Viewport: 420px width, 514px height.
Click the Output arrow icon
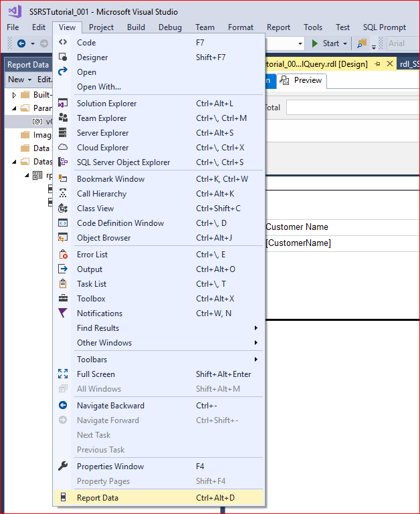tap(63, 269)
